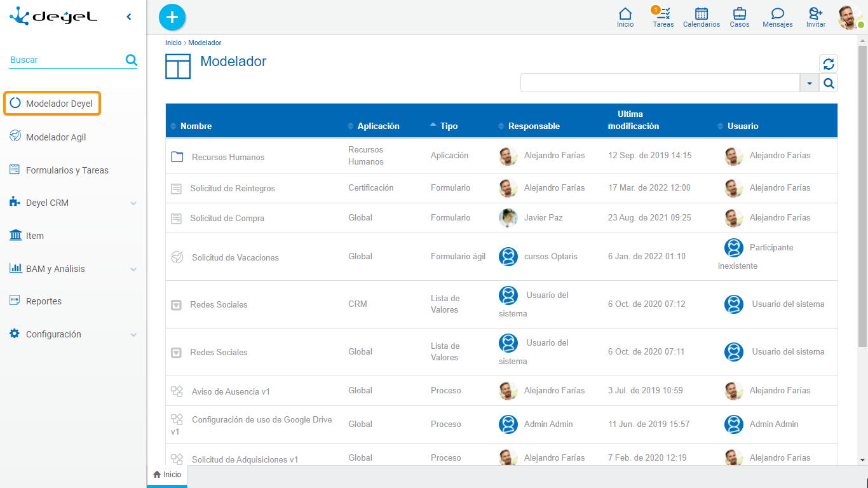Collapse sidebar with the left chevron

point(129,17)
